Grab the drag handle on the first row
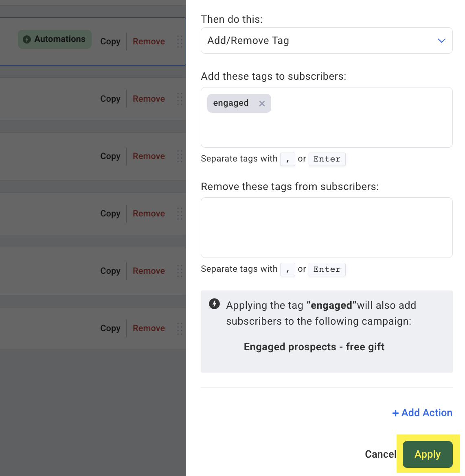 [180, 41]
